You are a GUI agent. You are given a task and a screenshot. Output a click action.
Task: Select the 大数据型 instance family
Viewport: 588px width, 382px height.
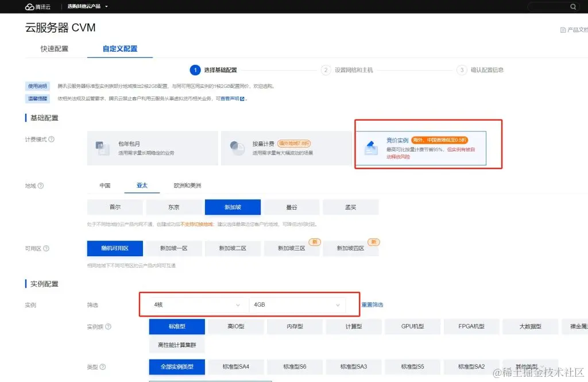530,326
